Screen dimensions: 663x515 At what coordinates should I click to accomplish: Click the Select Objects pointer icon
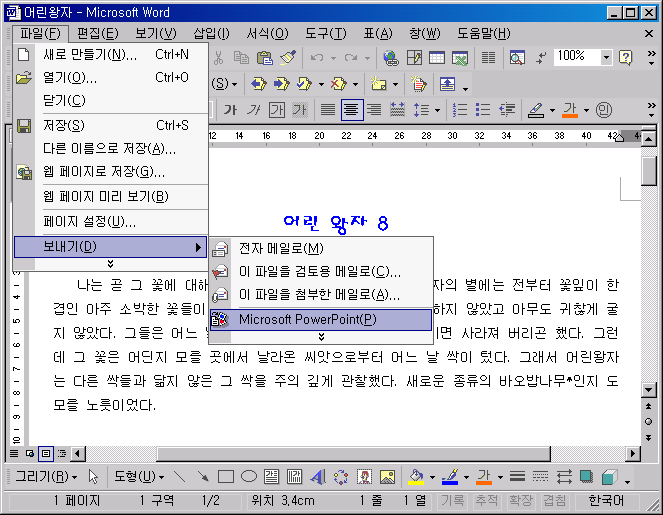(93, 477)
